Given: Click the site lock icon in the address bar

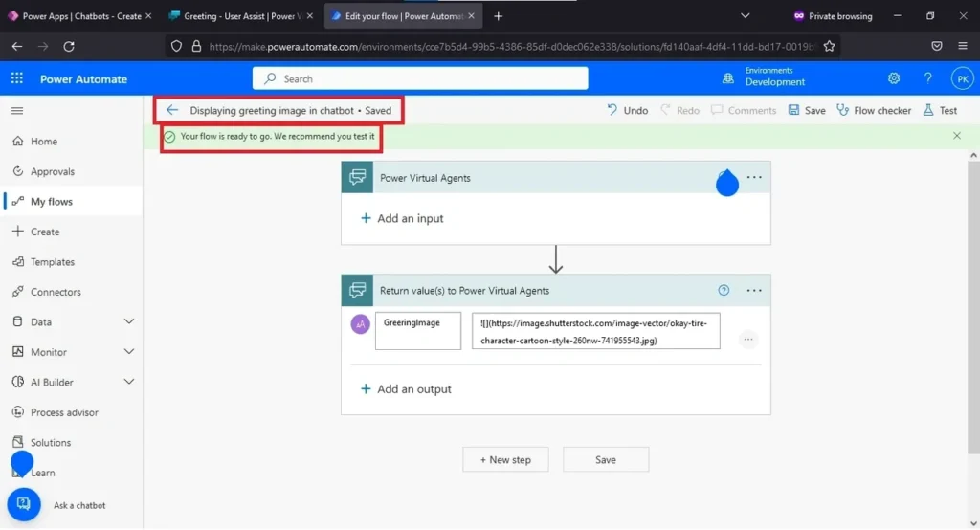Looking at the screenshot, I should point(196,46).
